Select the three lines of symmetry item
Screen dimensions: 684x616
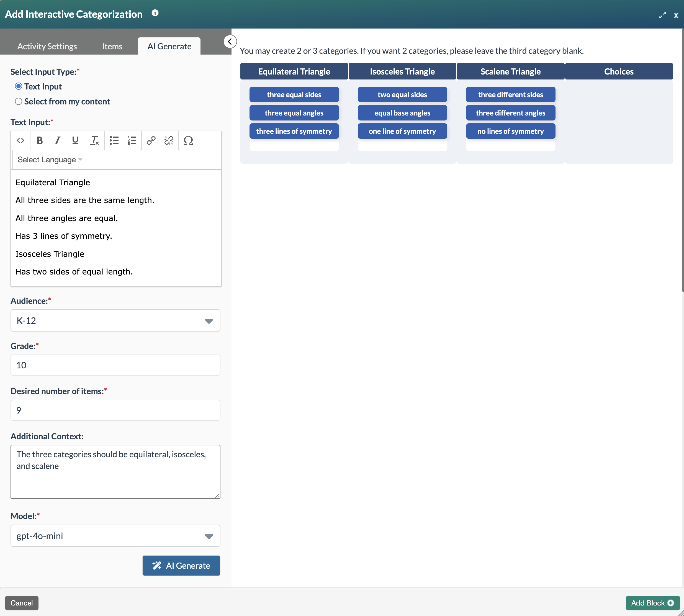click(x=294, y=131)
